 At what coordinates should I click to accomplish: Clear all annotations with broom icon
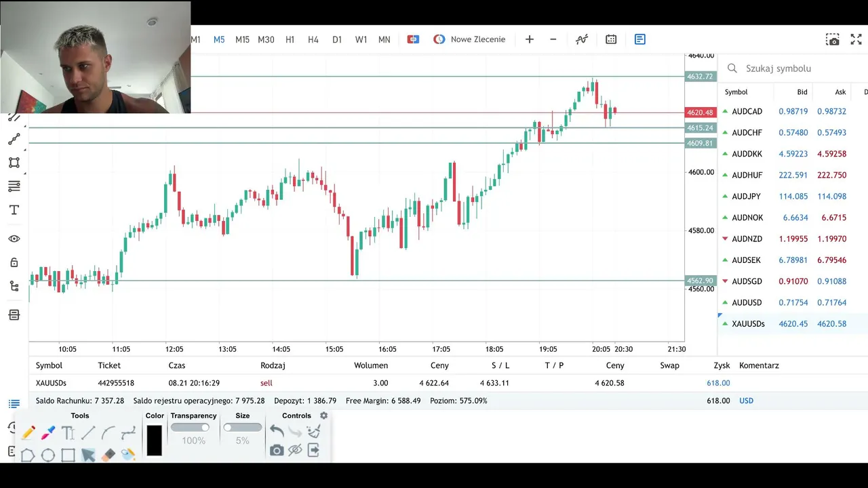point(313,431)
